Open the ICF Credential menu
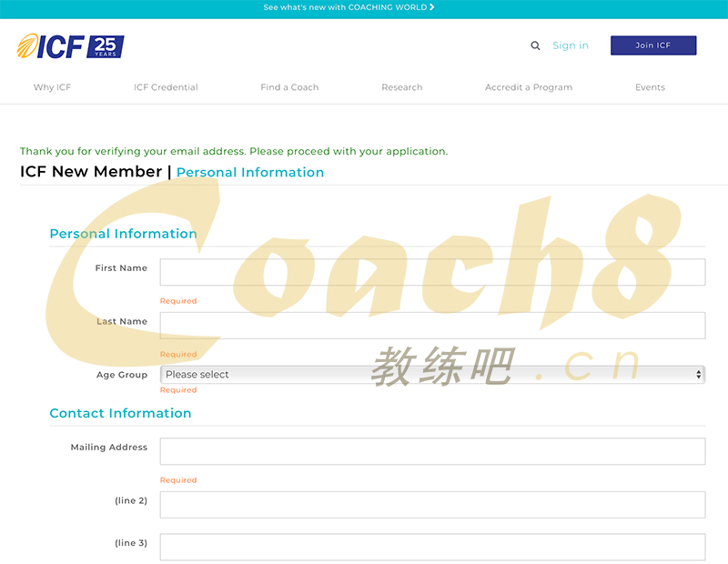Viewport: 728px width, 564px height. pos(166,87)
